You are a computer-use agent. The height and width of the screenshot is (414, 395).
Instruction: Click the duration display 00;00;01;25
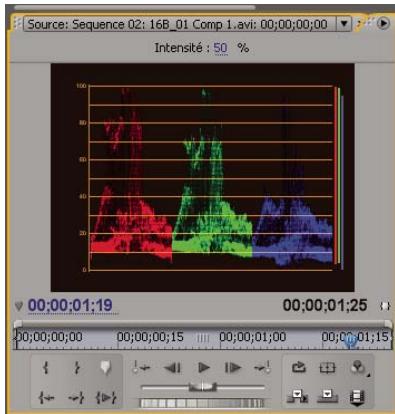click(325, 305)
